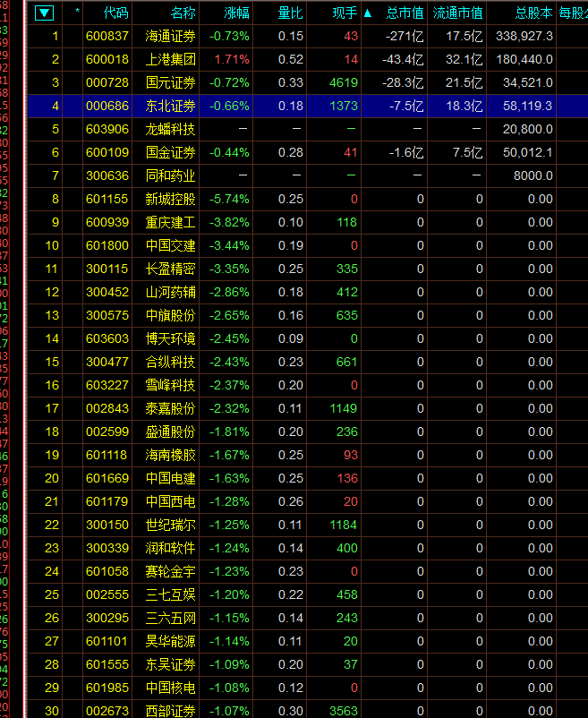Click circulating value 32.1亿
The width and height of the screenshot is (588, 718).
(x=464, y=59)
